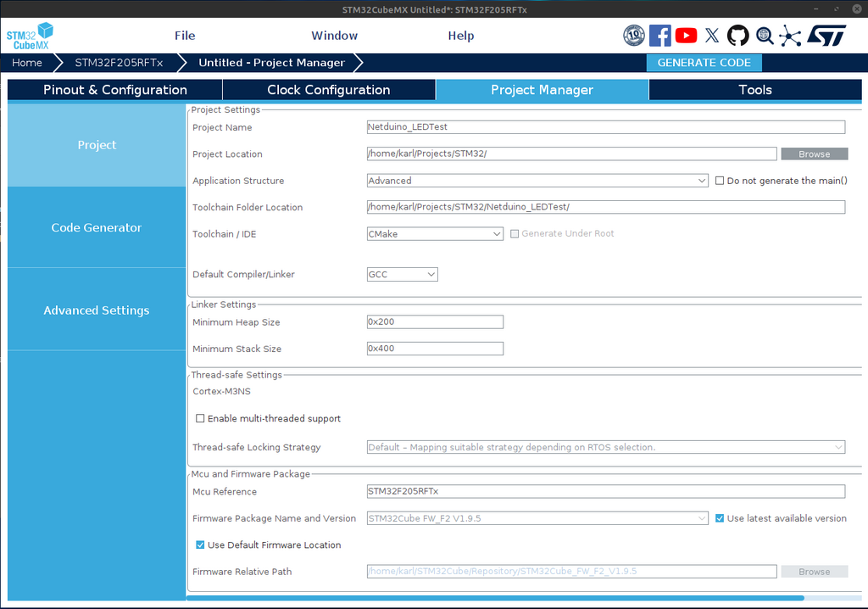Open Thread-safe Locking Strategy dropdown
This screenshot has width=868, height=609.
tap(605, 447)
